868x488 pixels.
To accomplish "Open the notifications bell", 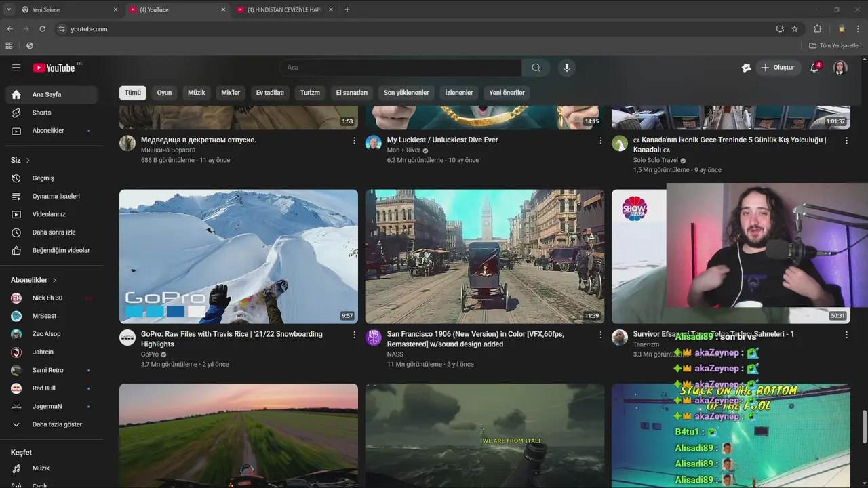I will (815, 68).
